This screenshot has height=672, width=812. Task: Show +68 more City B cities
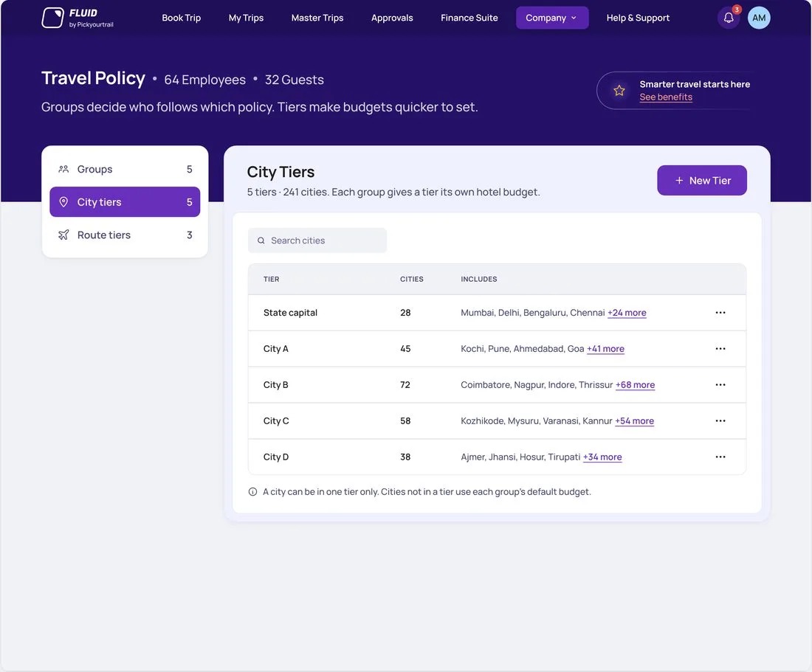pos(635,385)
